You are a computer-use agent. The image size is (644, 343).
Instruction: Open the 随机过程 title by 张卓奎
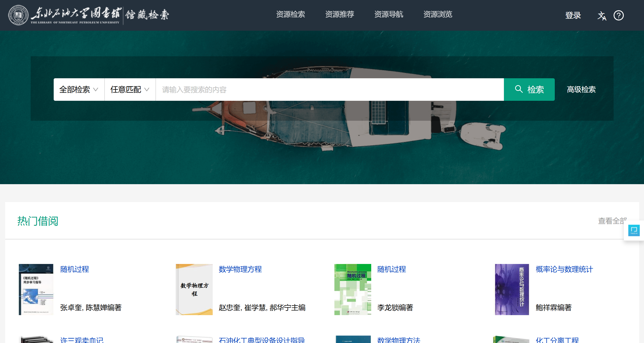pyautogui.click(x=75, y=269)
